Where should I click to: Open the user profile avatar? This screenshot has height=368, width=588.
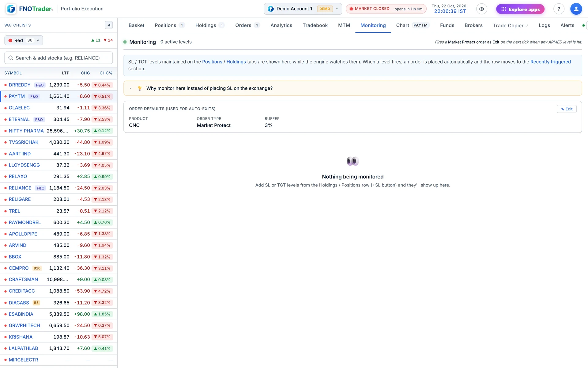(576, 9)
